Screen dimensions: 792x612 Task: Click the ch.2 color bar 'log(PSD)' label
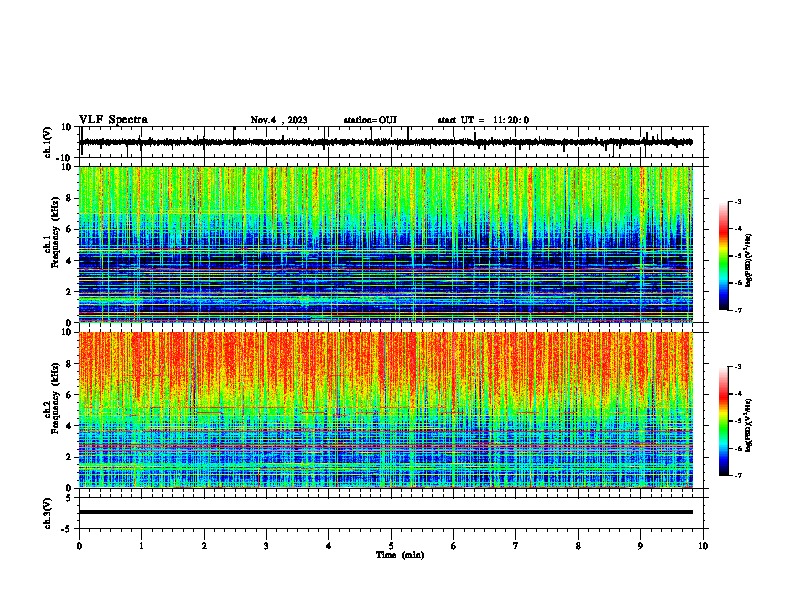pyautogui.click(x=749, y=425)
